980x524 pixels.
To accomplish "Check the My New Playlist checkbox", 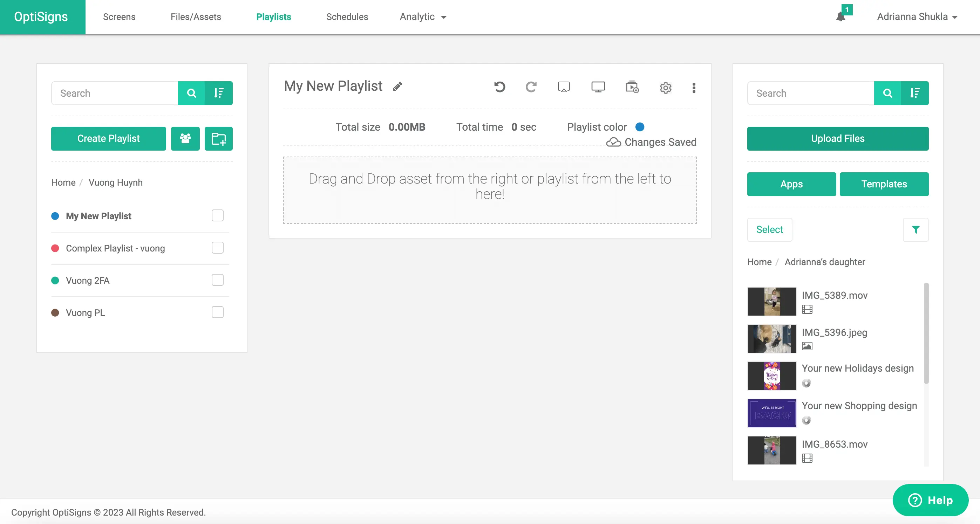I will pyautogui.click(x=218, y=216).
